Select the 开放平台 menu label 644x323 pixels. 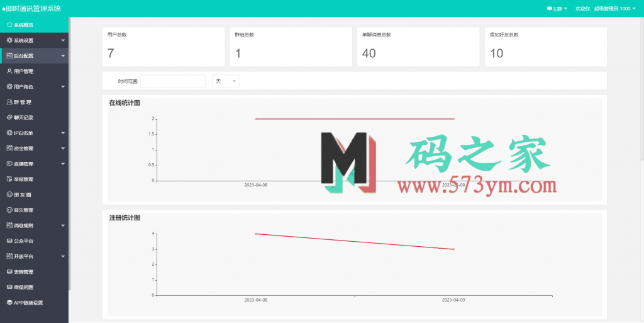click(23, 256)
